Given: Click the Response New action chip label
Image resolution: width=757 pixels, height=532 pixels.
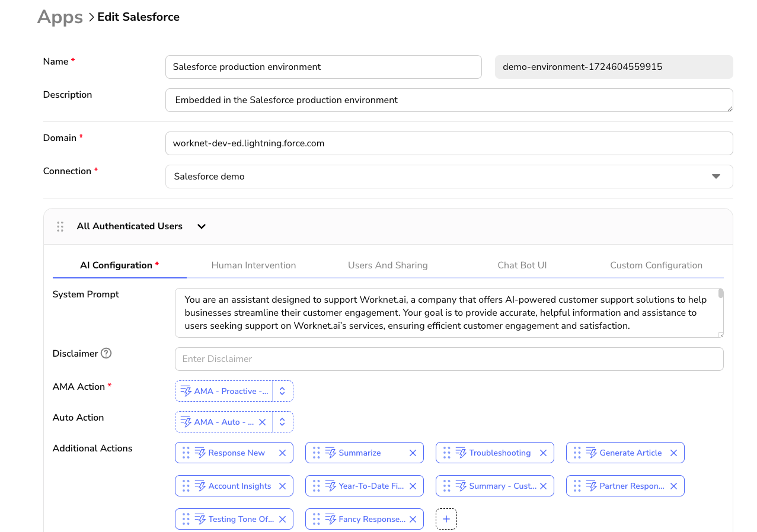Looking at the screenshot, I should click(237, 453).
